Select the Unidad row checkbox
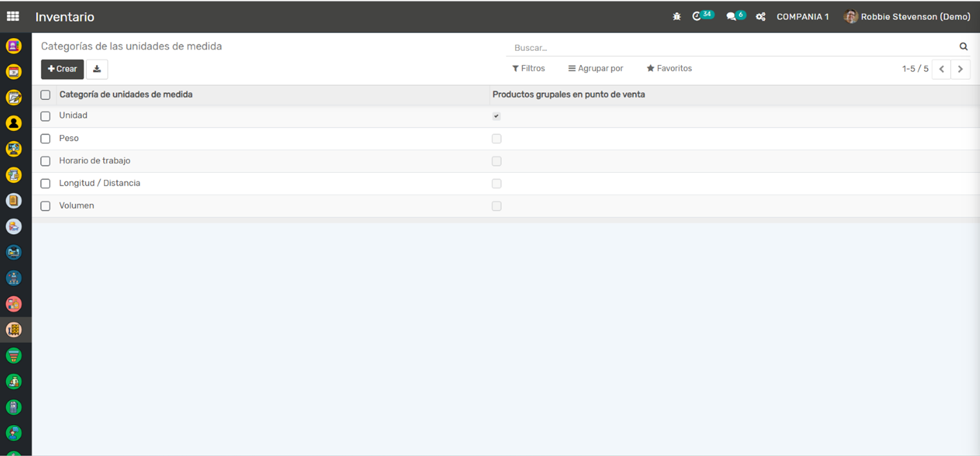980x456 pixels. tap(45, 116)
